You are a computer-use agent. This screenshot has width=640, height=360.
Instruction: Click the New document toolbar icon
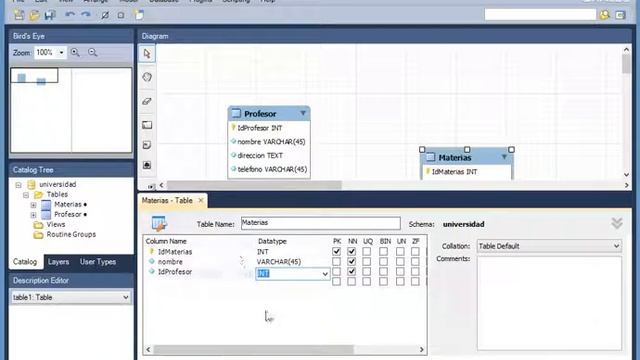pos(19,15)
